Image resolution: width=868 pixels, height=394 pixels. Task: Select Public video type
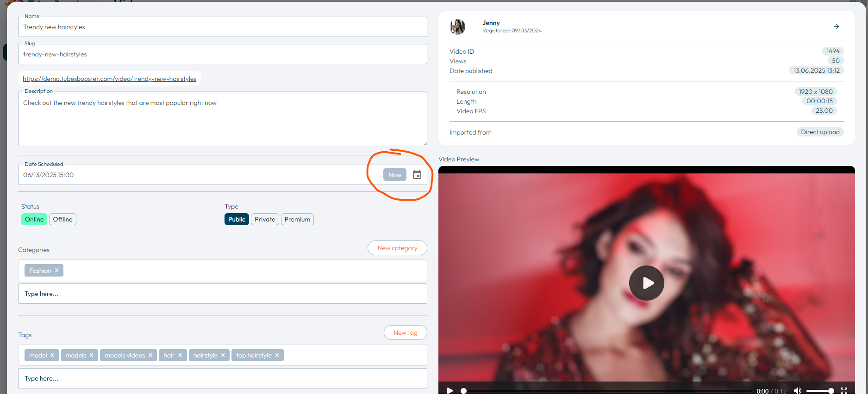[x=237, y=219]
